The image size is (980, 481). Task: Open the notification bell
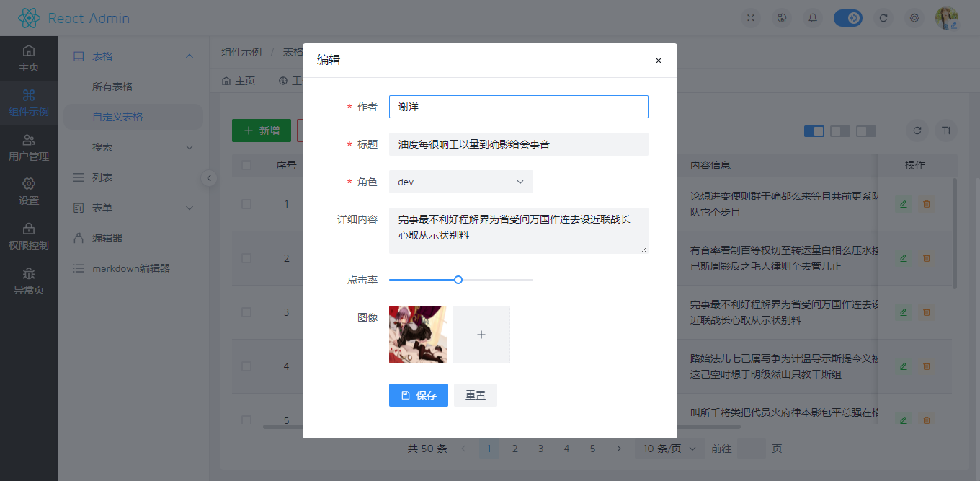(x=813, y=18)
